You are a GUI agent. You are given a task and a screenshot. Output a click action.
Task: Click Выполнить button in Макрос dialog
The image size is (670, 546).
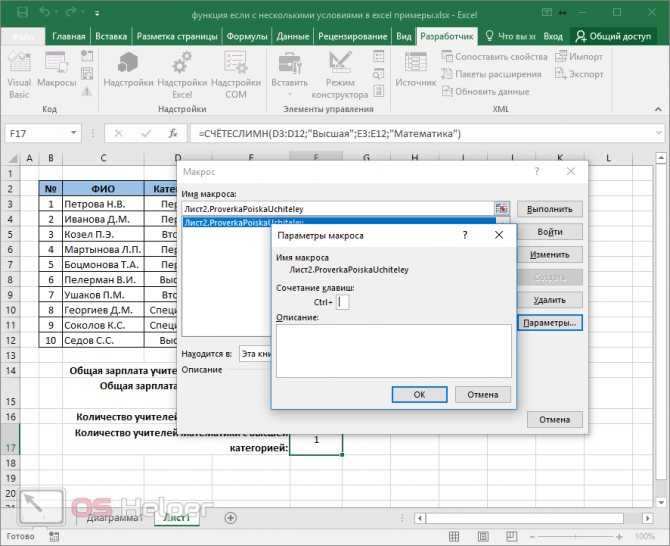pyautogui.click(x=550, y=209)
